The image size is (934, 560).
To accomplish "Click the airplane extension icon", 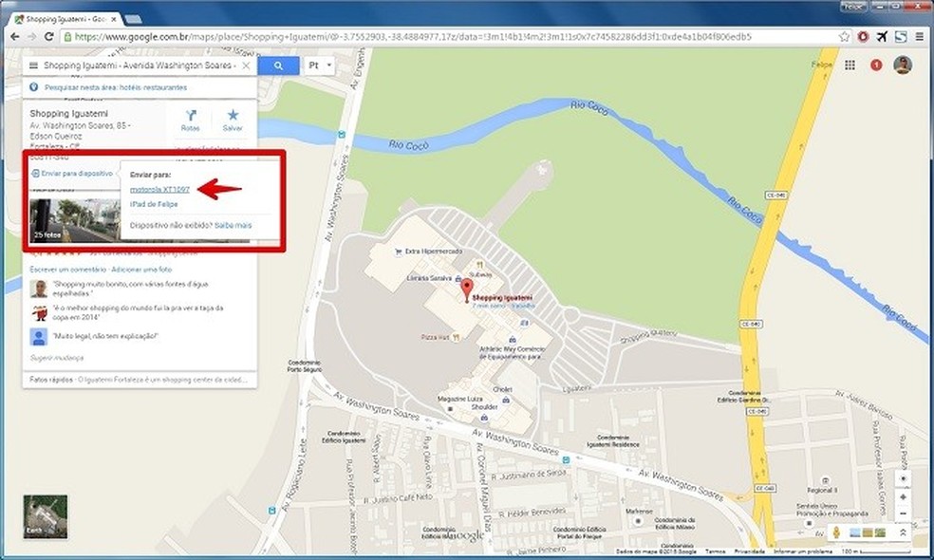I will [x=882, y=36].
